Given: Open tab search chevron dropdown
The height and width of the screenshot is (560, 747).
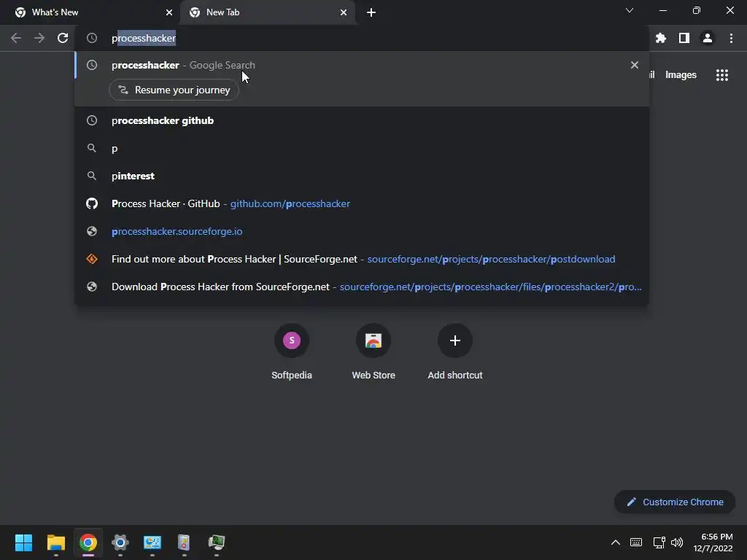Looking at the screenshot, I should coord(630,10).
